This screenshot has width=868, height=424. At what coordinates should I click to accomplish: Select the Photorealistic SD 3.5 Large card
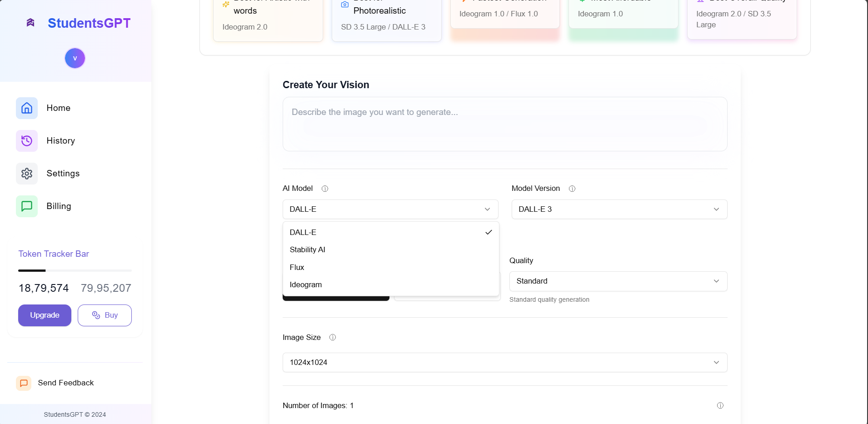[387, 20]
